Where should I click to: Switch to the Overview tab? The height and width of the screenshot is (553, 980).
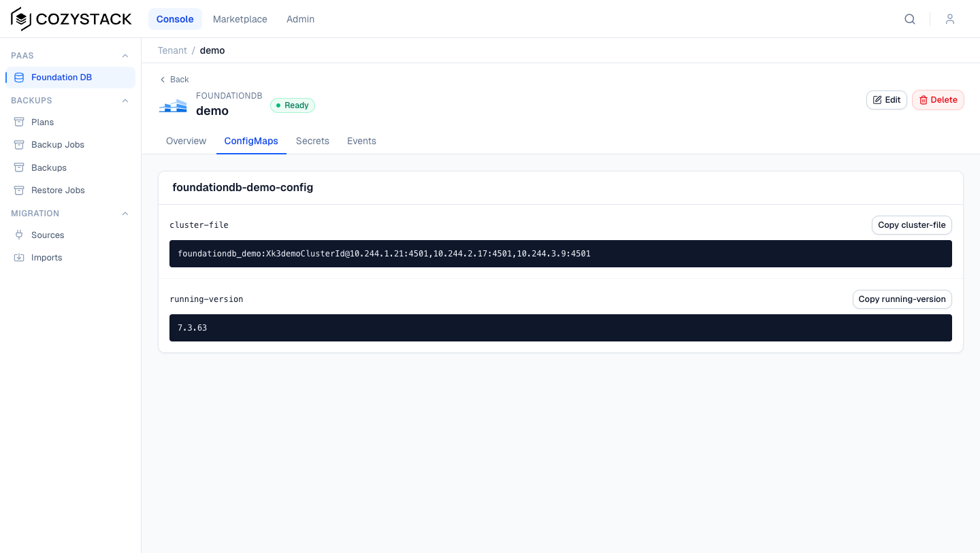click(x=186, y=141)
